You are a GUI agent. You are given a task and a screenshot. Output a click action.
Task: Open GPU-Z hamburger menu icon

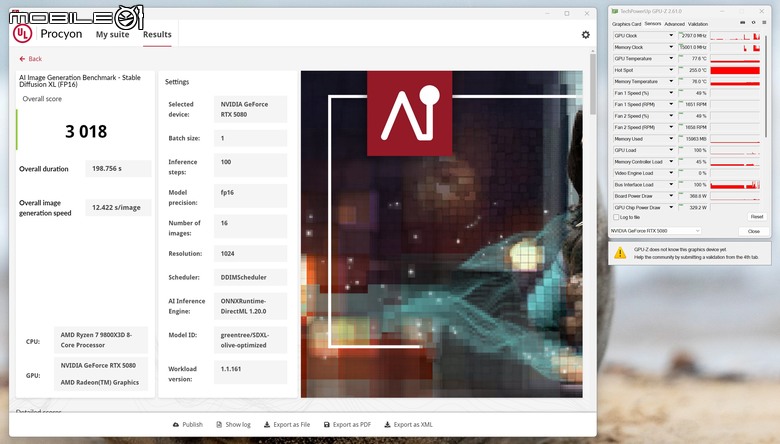[x=764, y=23]
